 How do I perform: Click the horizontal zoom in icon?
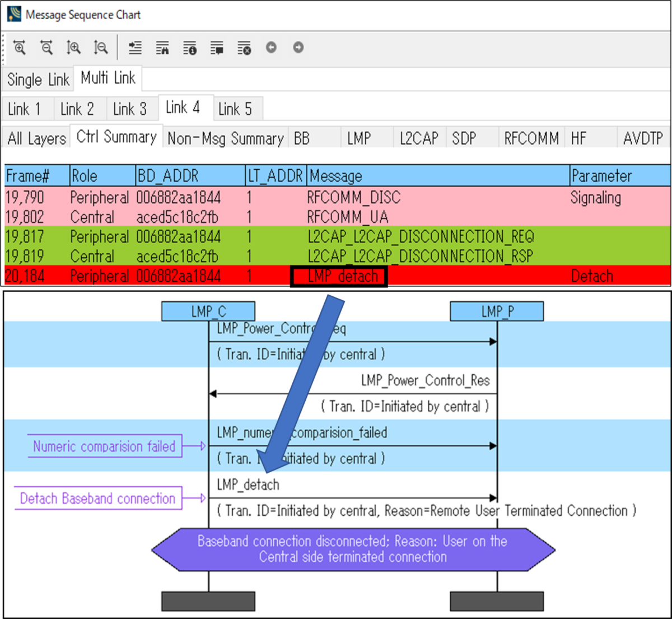click(x=20, y=48)
